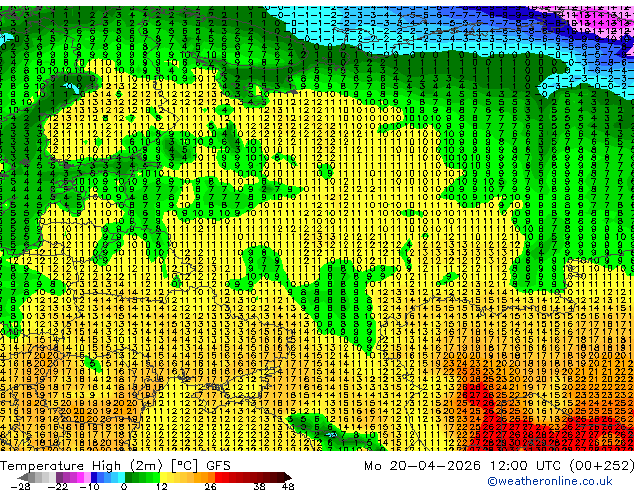This screenshot has height=490, width=634.
Task: Click the legend label '0'
Action: [124, 486]
